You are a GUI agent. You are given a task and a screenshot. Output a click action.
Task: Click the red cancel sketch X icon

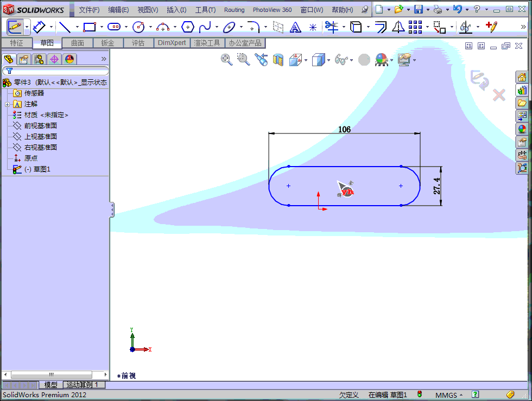pos(499,95)
